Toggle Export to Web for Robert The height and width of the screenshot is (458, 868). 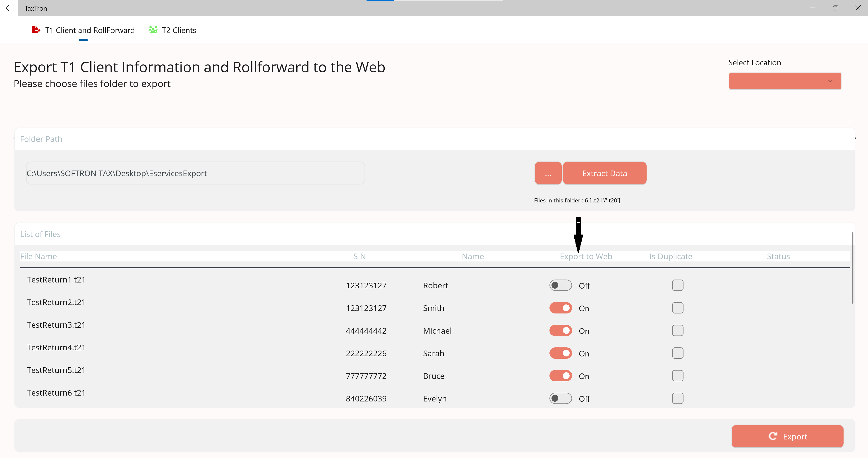[560, 285]
